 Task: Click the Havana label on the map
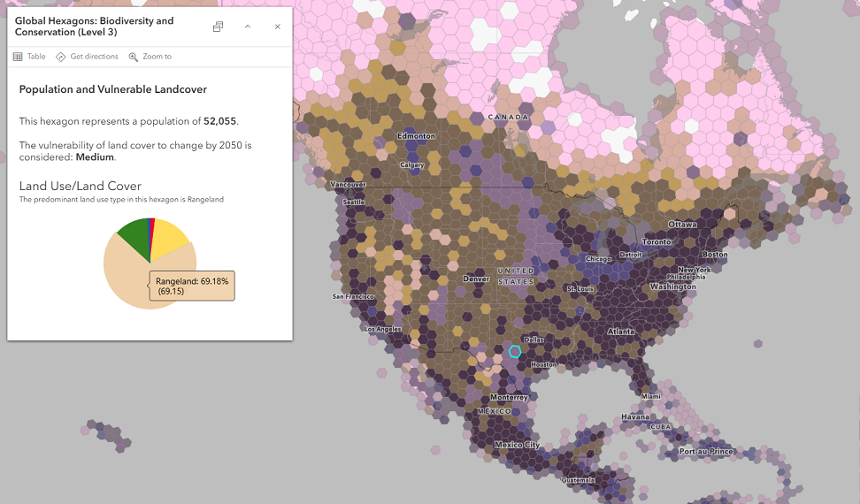[x=635, y=416]
